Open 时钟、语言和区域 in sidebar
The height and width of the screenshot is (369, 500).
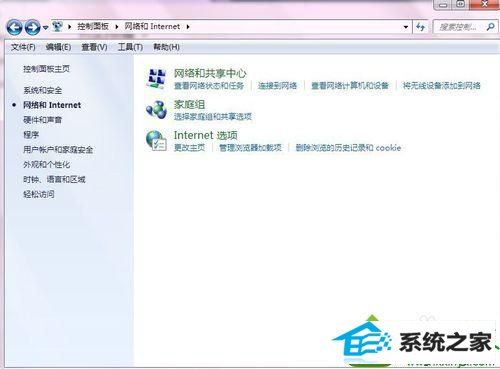click(54, 179)
